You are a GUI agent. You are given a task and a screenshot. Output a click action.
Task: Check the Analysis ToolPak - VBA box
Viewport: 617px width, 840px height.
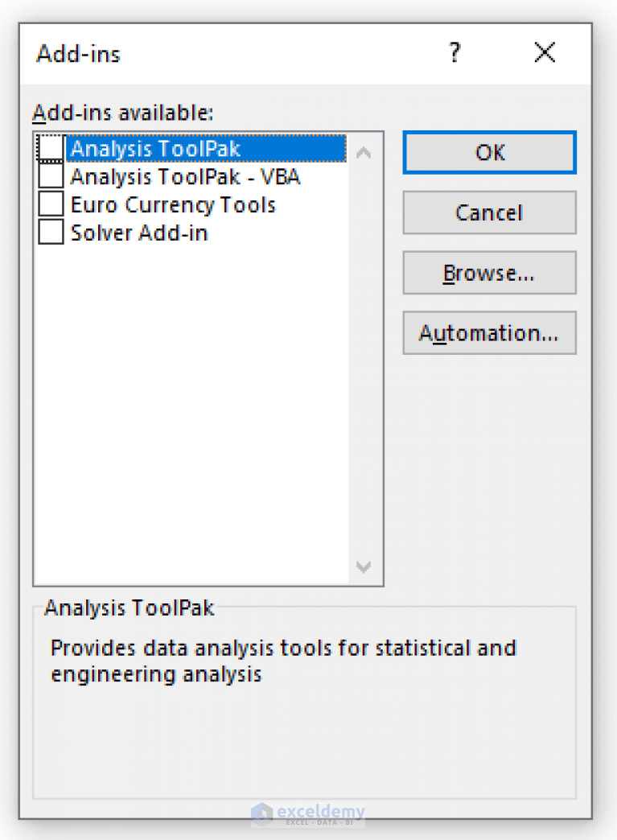(50, 176)
